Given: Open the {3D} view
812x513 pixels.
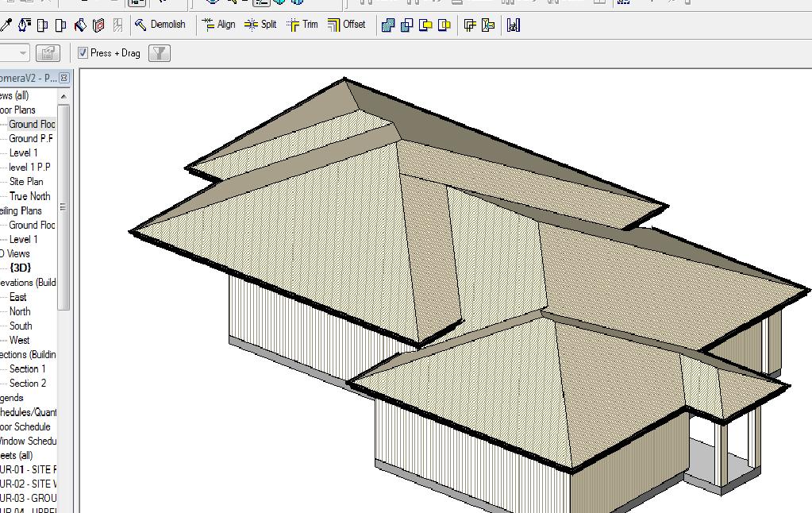Looking at the screenshot, I should pyautogui.click(x=20, y=268).
